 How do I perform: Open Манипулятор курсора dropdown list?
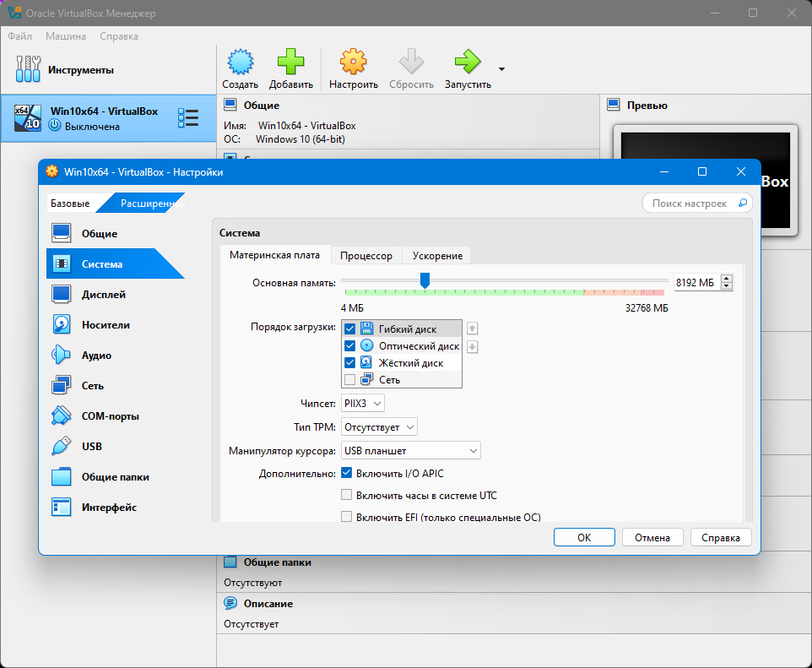pos(411,450)
